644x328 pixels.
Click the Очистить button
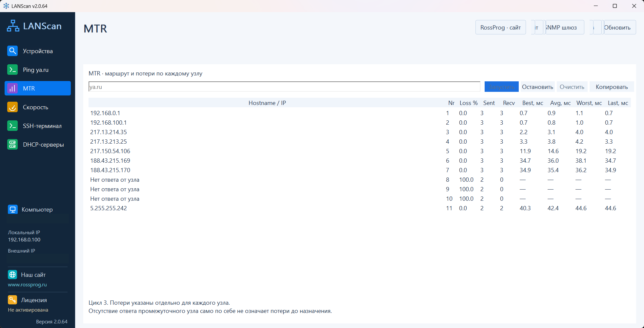coord(572,87)
